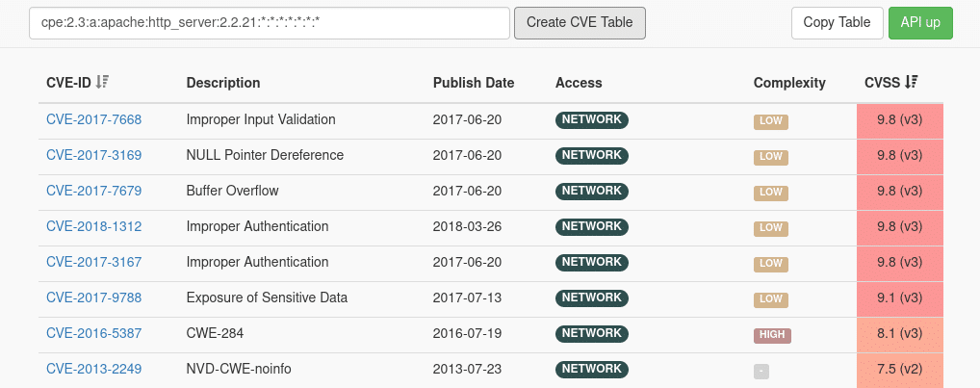Image resolution: width=980 pixels, height=388 pixels.
Task: Open the CVE-2013-2249 link
Action: (93, 369)
